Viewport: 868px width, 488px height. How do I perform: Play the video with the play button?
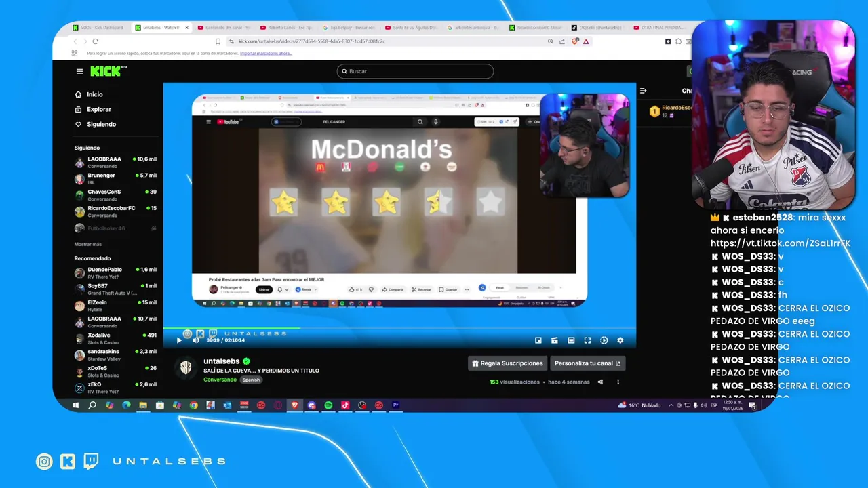pyautogui.click(x=179, y=340)
